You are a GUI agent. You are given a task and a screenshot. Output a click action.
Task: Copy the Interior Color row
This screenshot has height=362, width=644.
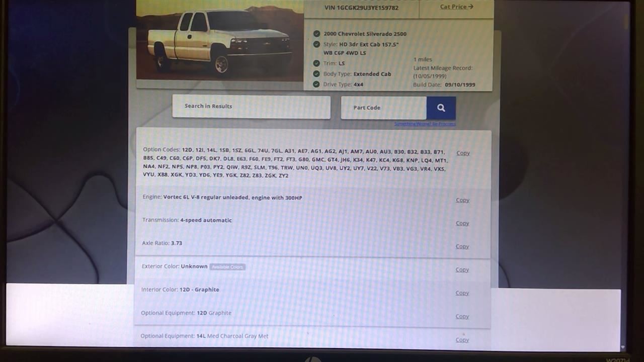coord(462,293)
